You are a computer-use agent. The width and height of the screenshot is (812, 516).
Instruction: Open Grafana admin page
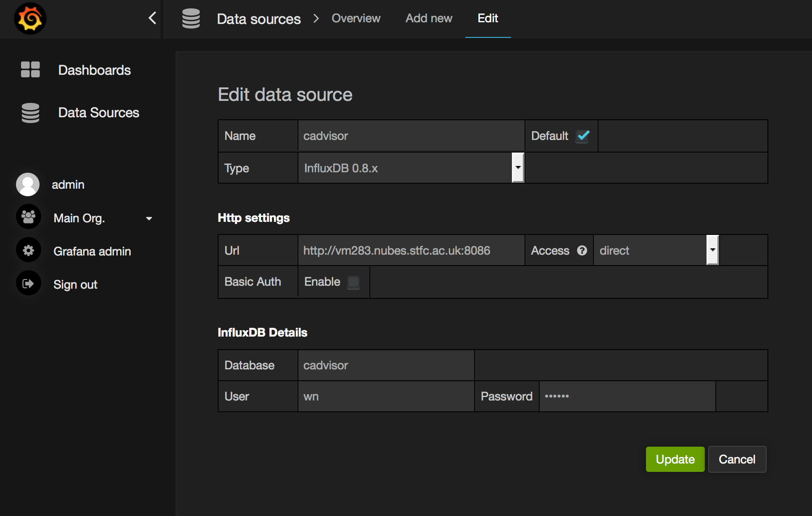point(92,251)
